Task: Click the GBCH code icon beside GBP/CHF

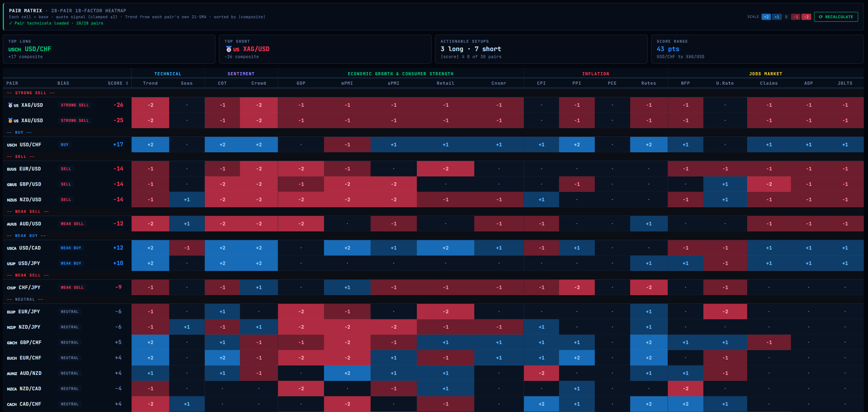Action: [12, 343]
